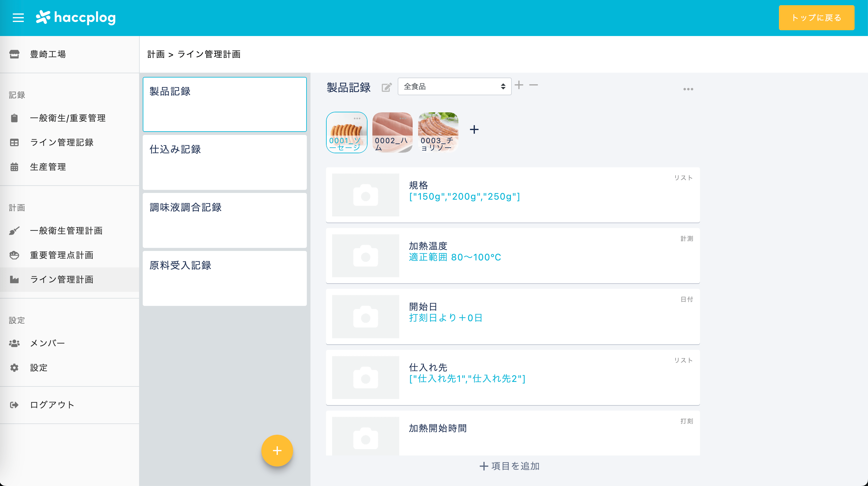Viewport: 868px width, 486px height.
Task: Open the hamburger menu icon
Action: tap(18, 17)
